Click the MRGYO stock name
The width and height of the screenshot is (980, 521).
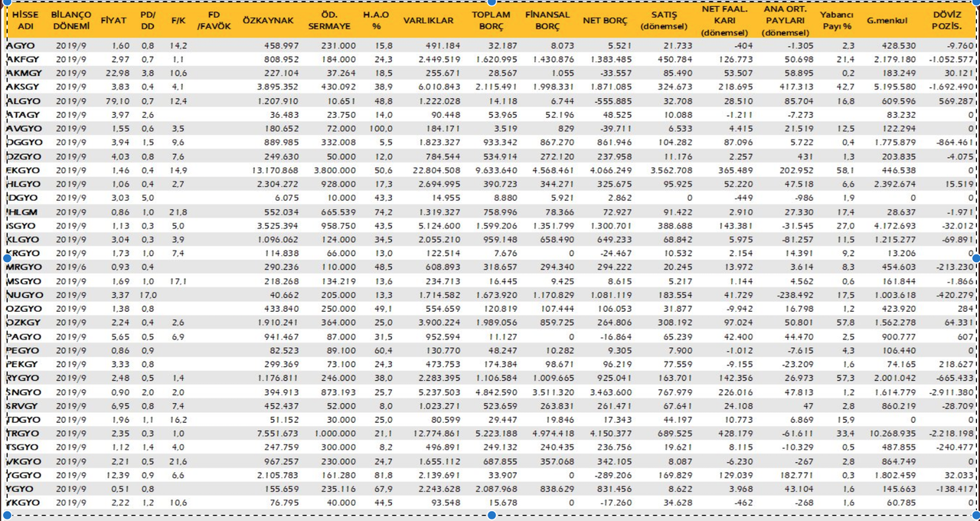point(24,267)
